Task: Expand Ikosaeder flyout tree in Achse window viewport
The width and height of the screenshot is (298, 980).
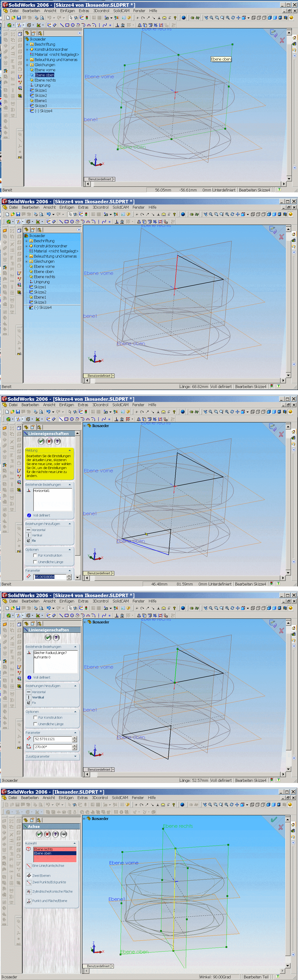Action: (x=84, y=818)
